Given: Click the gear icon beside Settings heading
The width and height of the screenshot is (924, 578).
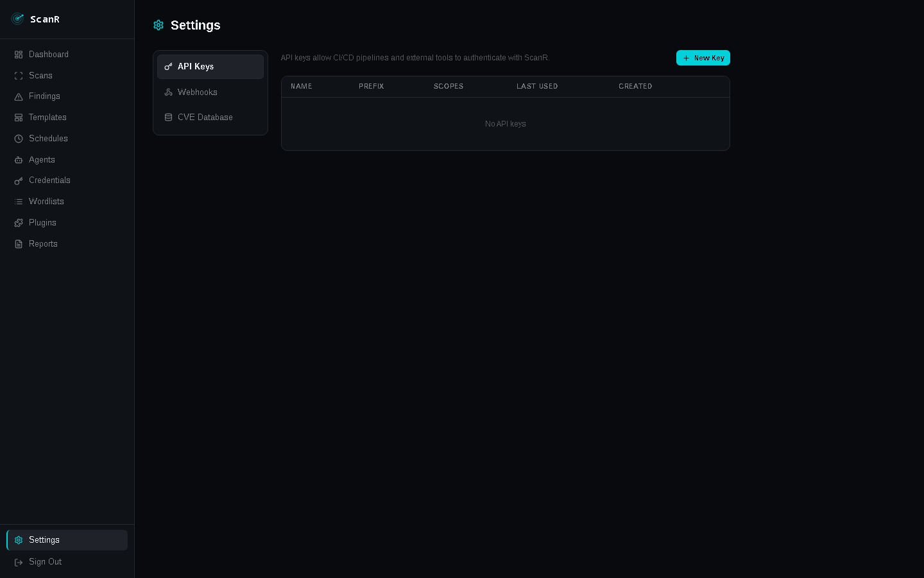Looking at the screenshot, I should pos(158,25).
